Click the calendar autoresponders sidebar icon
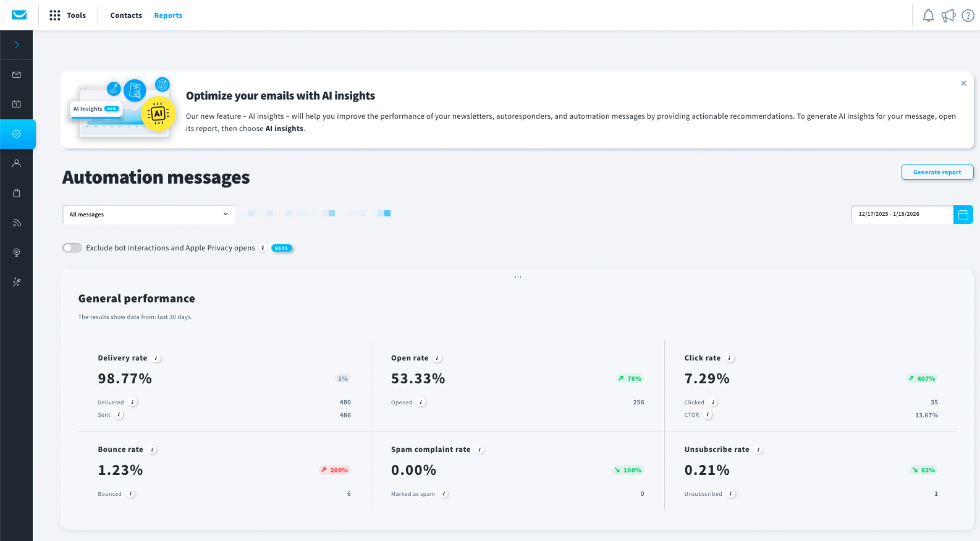 [17, 104]
